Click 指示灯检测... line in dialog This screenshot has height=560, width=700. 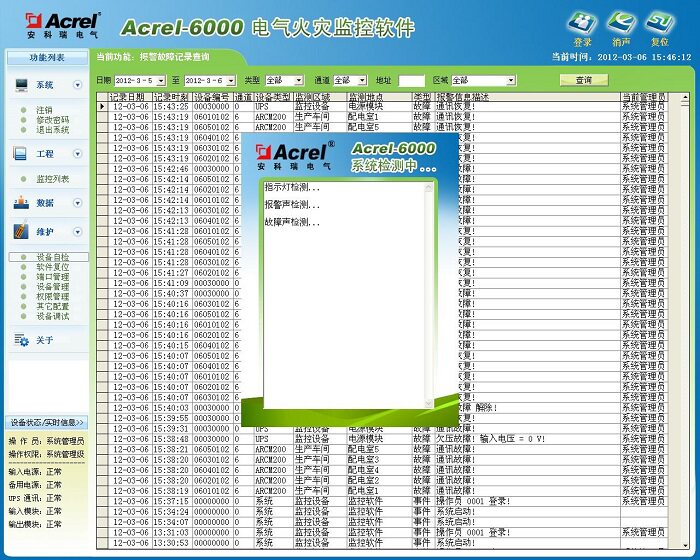292,187
